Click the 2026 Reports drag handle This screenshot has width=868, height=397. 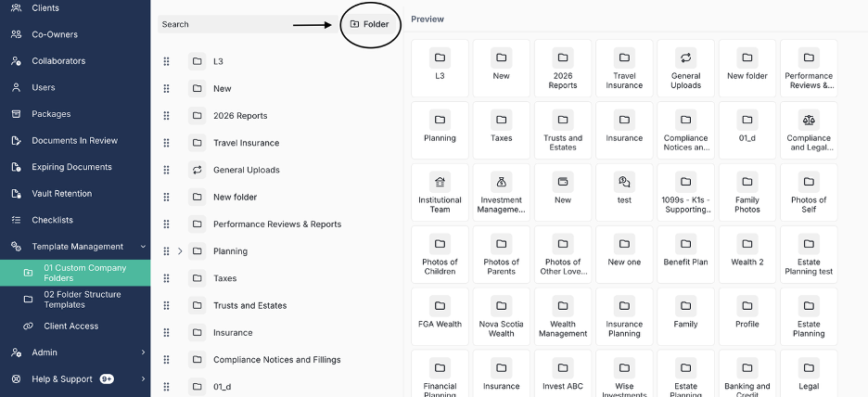click(x=166, y=116)
